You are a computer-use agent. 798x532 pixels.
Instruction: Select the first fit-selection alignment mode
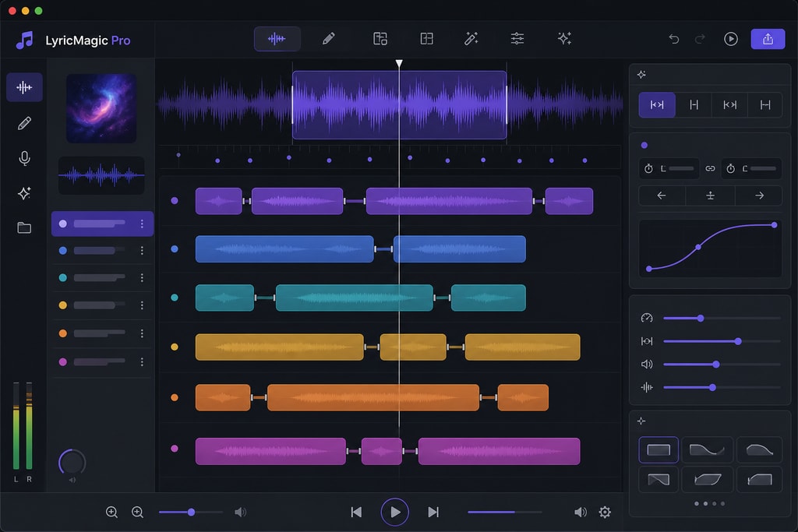click(x=657, y=105)
